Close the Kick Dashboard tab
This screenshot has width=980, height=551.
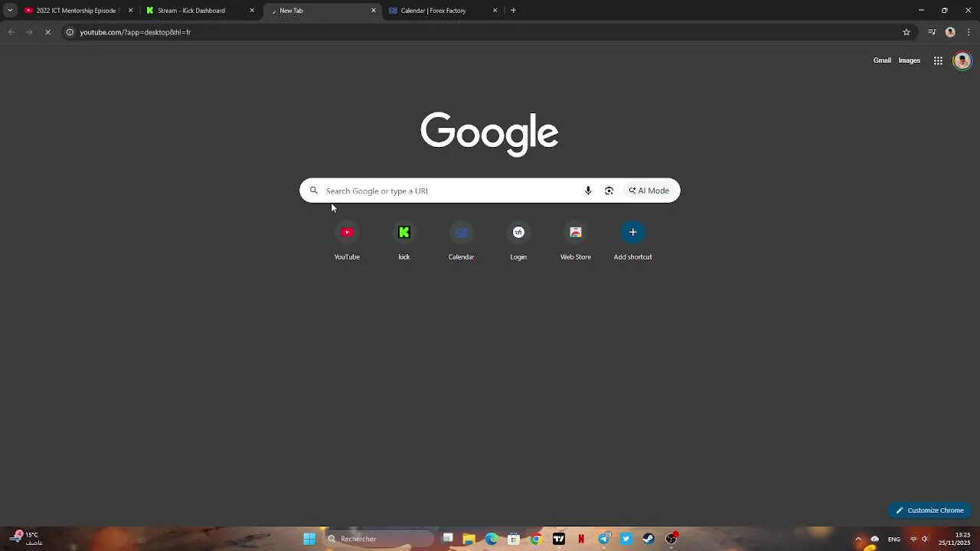252,11
